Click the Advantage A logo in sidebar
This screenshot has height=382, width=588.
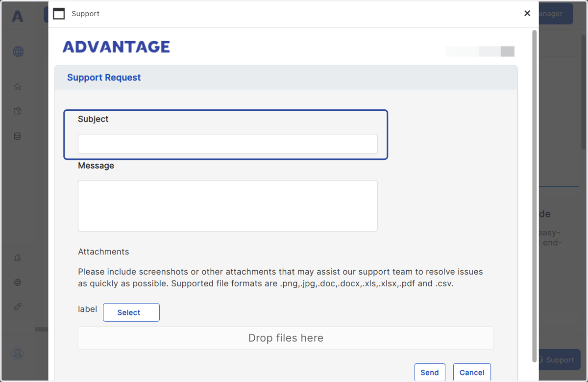(x=18, y=16)
